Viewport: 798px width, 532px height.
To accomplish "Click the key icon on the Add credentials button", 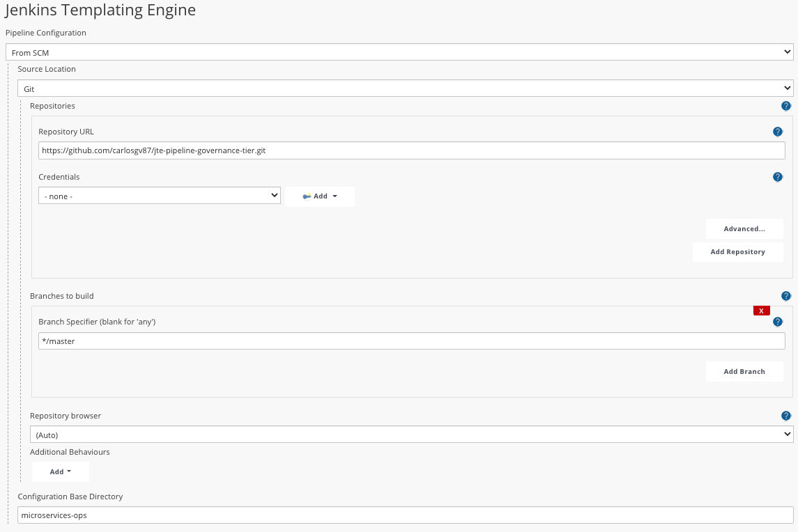I will tap(307, 196).
